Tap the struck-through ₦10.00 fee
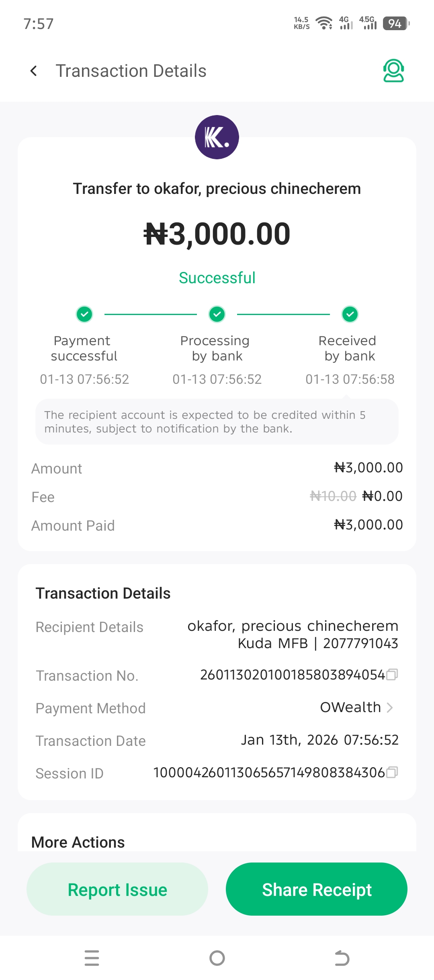 [333, 496]
